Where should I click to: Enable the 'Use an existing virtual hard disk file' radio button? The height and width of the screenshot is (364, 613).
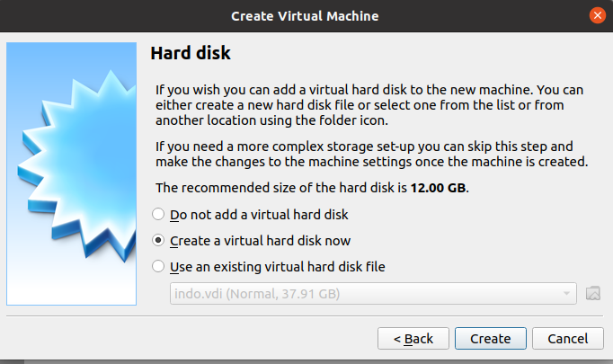pyautogui.click(x=158, y=266)
